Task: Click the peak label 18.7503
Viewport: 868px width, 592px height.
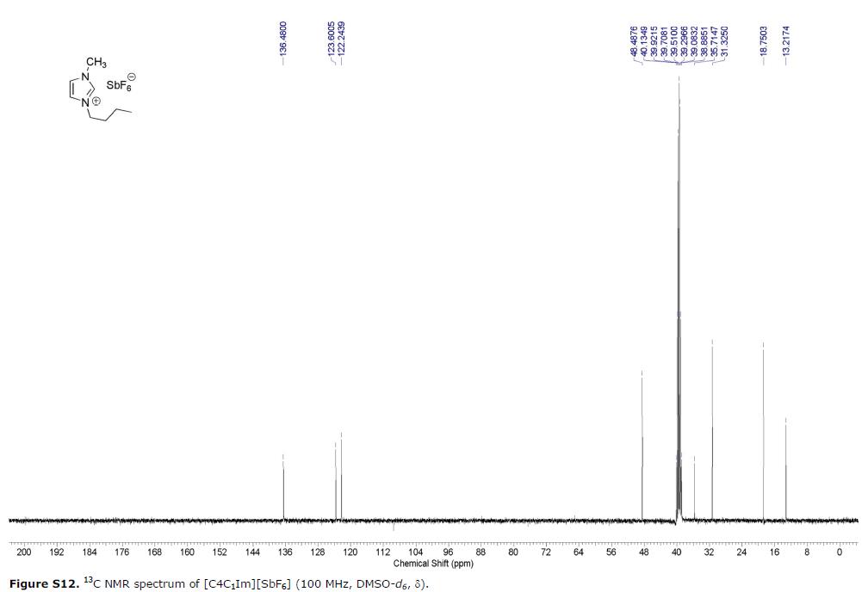Action: [764, 40]
